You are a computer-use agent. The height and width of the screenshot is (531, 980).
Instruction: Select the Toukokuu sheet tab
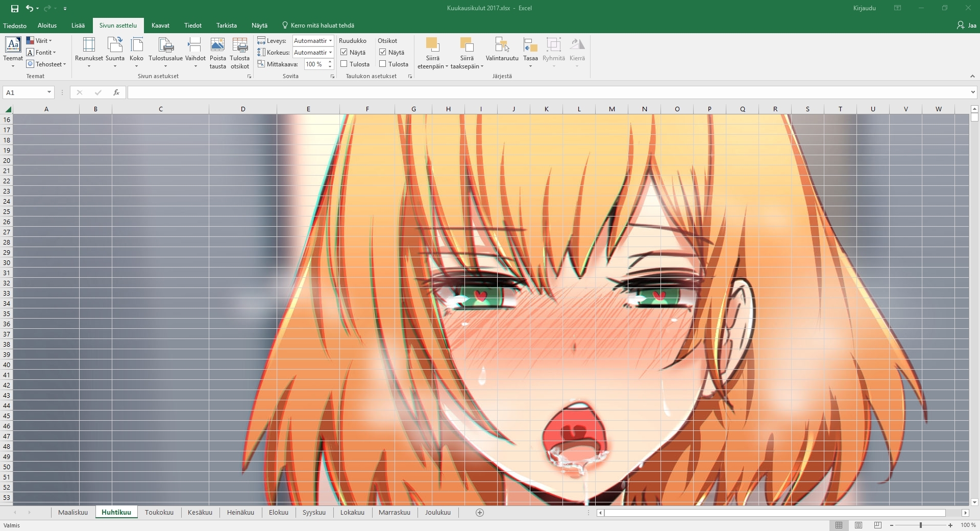coord(159,513)
